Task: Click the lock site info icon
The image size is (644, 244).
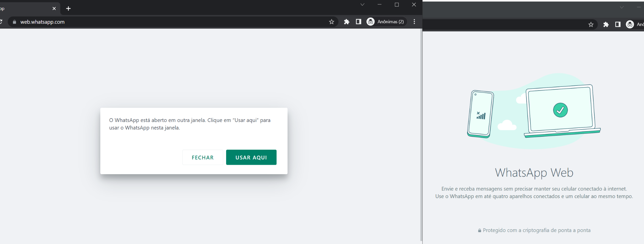Action: pyautogui.click(x=14, y=22)
